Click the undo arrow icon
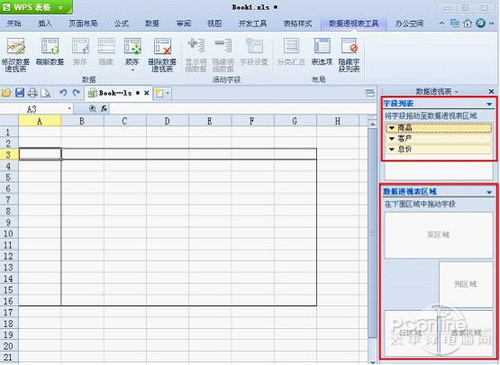This screenshot has height=365, width=500. pos(63,93)
